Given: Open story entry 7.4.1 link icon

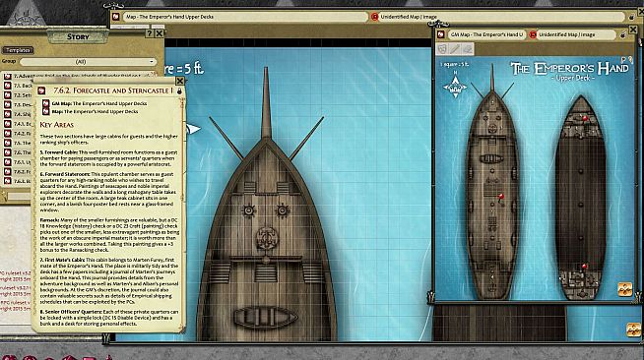Looking at the screenshot, I should [8, 123].
